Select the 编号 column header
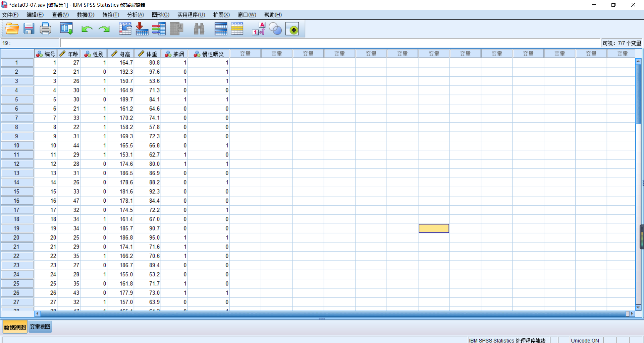 tap(46, 54)
